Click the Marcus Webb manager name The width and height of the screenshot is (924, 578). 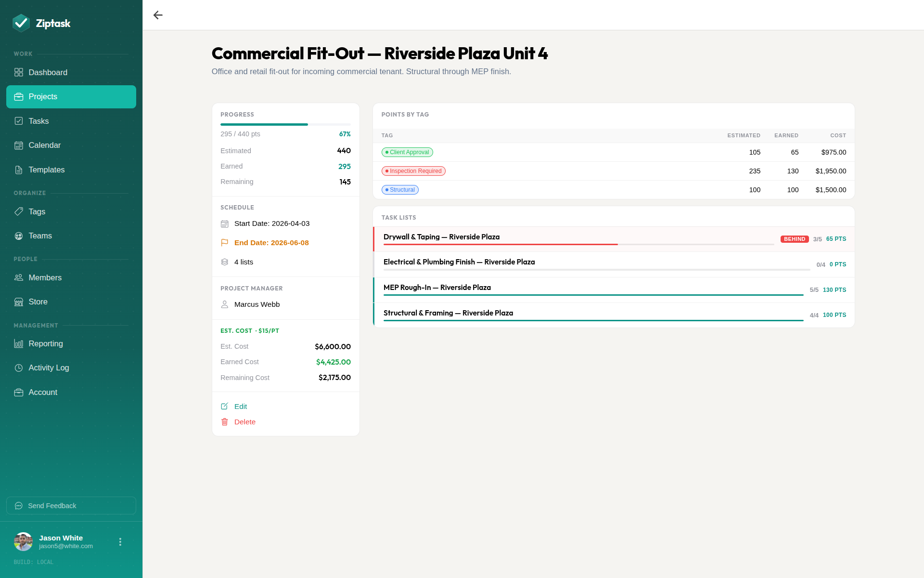(x=257, y=304)
